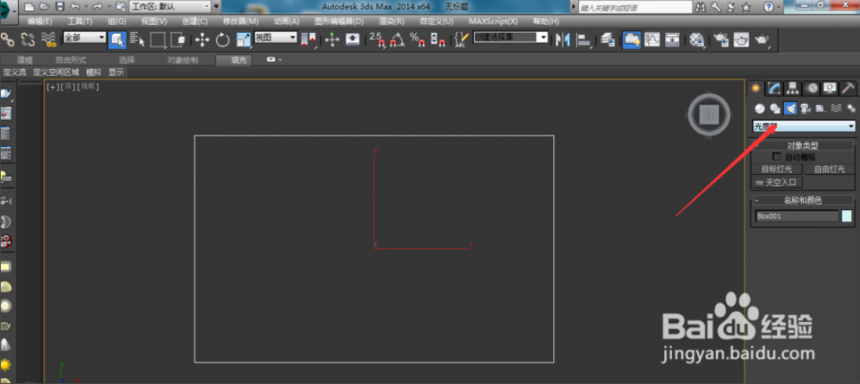Click the Unlink Selection broken-chain icon
The height and width of the screenshot is (384, 860).
27,39
